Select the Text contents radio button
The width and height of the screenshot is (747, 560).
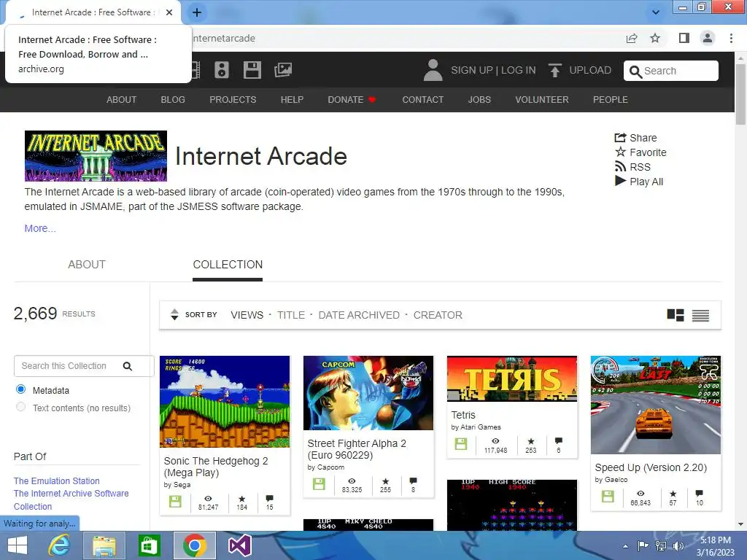point(20,407)
